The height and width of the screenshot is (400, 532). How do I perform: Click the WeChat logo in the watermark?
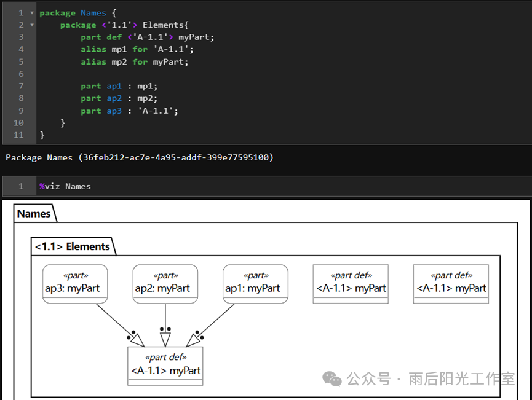(x=332, y=378)
